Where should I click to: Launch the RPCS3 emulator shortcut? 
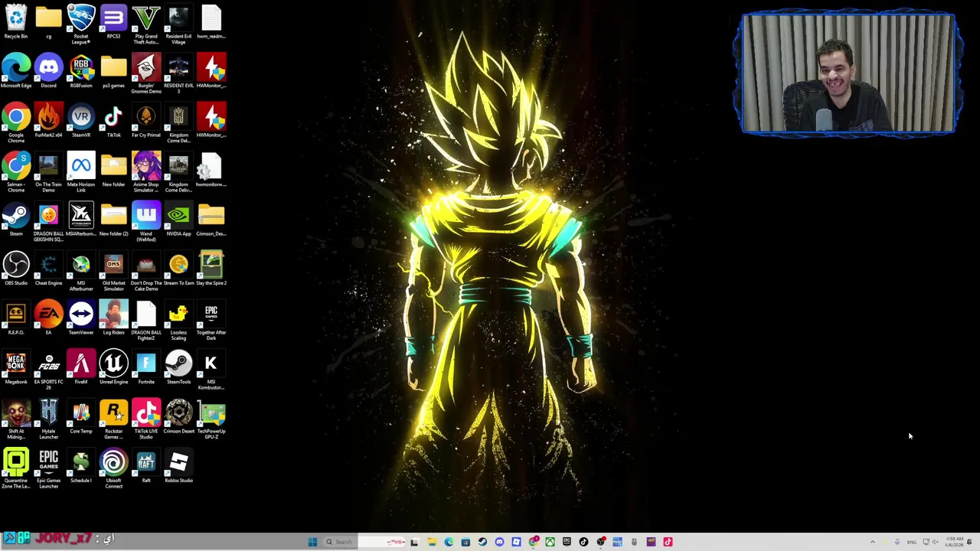point(113,22)
